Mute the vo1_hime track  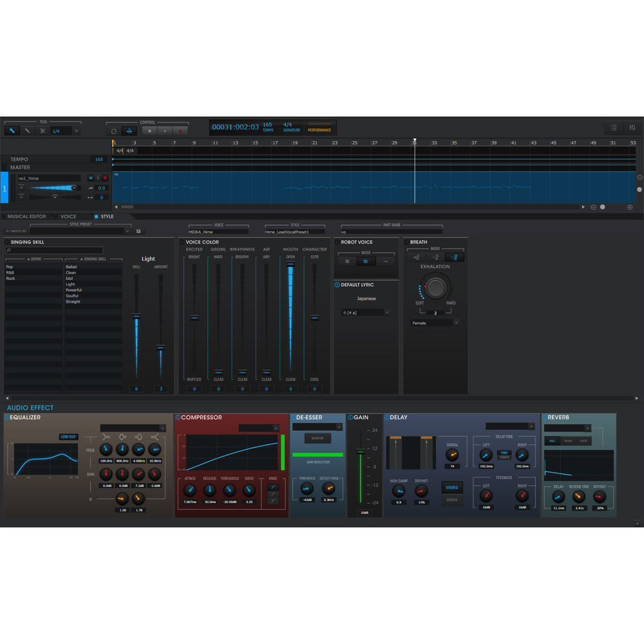(90, 178)
